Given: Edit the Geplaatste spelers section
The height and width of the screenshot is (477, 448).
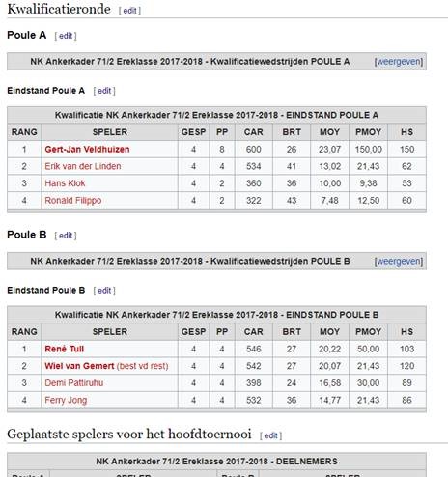Looking at the screenshot, I should coord(270,435).
